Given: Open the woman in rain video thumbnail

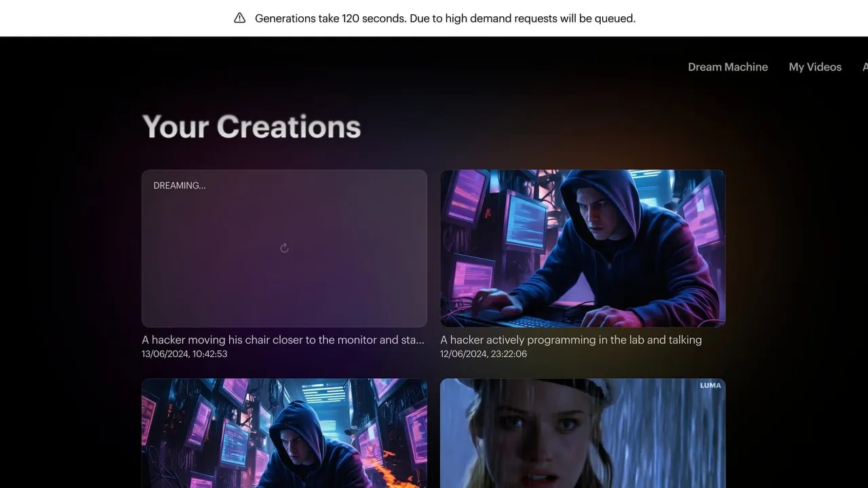Looking at the screenshot, I should (583, 433).
